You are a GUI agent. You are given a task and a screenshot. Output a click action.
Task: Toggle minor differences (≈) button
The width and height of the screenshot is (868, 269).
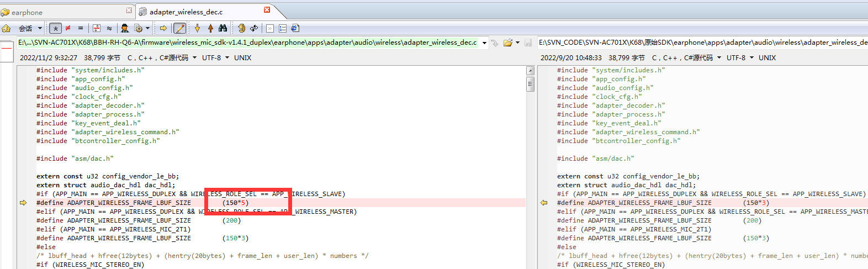(109, 28)
